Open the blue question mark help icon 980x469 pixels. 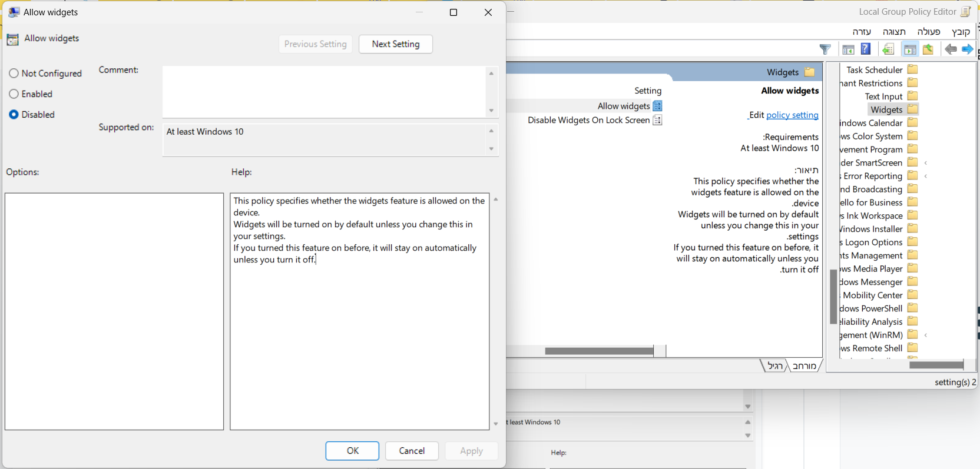tap(866, 49)
